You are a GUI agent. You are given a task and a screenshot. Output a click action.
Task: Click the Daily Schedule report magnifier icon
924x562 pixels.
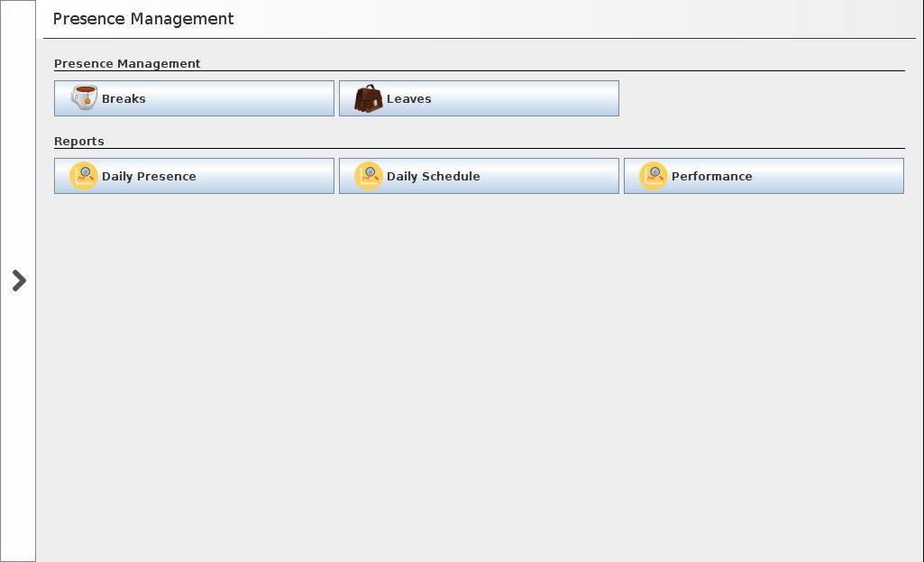369,176
